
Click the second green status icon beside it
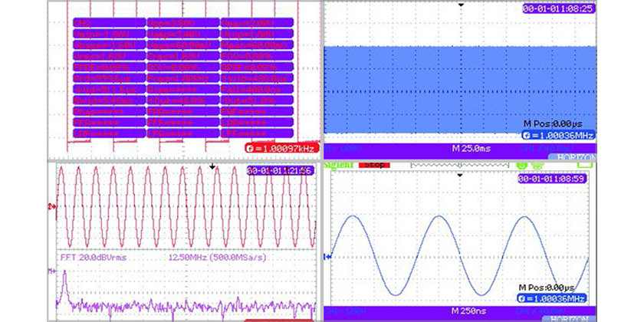pyautogui.click(x=537, y=164)
